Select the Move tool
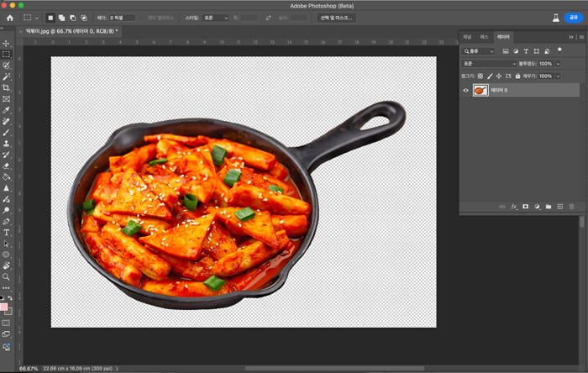This screenshot has height=373, width=588. [6, 44]
